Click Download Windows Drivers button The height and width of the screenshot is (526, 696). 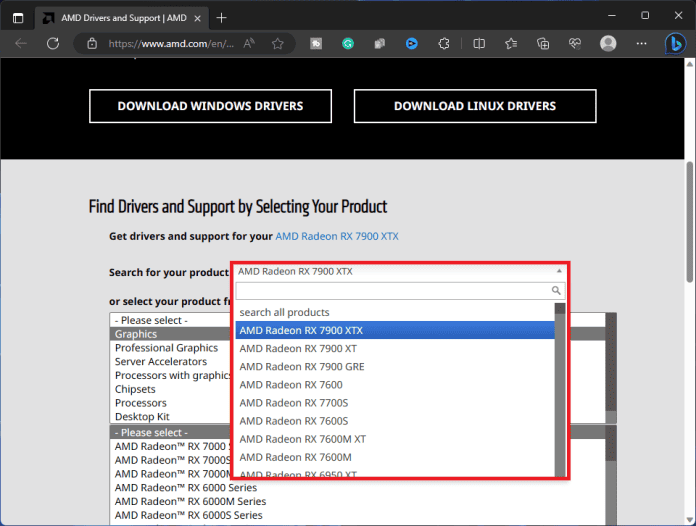210,106
